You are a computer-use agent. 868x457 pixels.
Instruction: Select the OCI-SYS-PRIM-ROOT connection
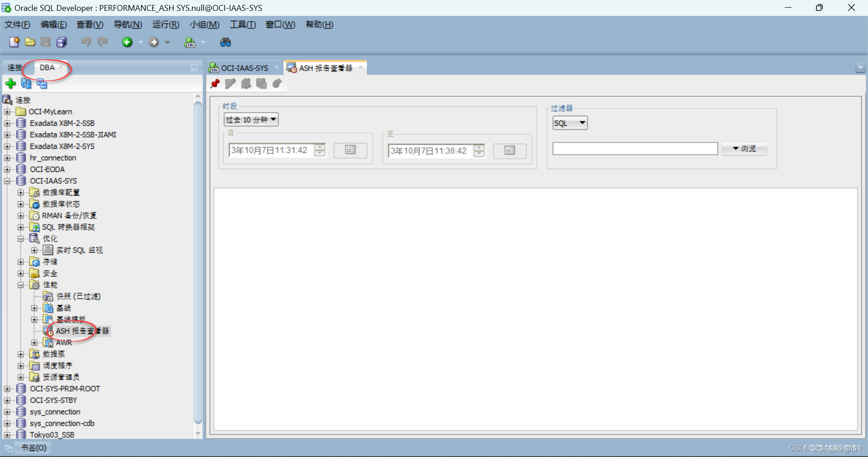point(65,389)
